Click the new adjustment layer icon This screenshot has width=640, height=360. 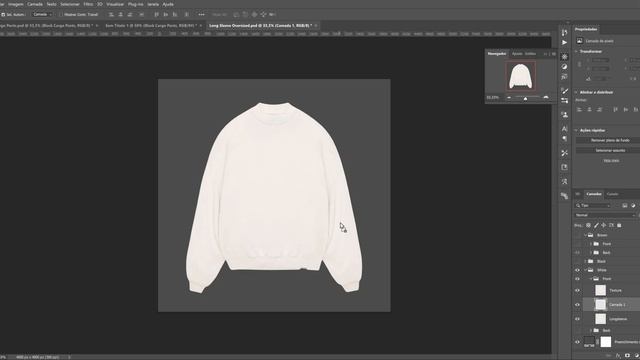click(636, 356)
